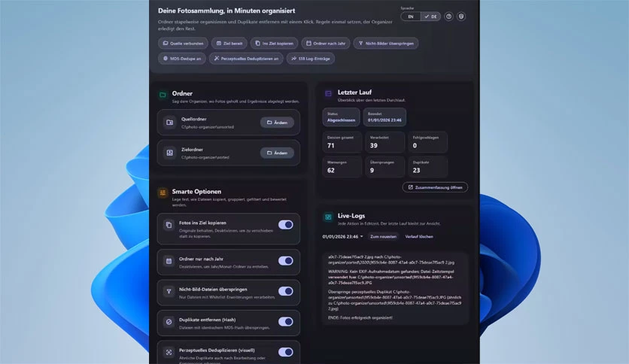Click the icon of 'Duplikate entfernen (Hash)'
629x364 pixels.
pyautogui.click(x=169, y=322)
